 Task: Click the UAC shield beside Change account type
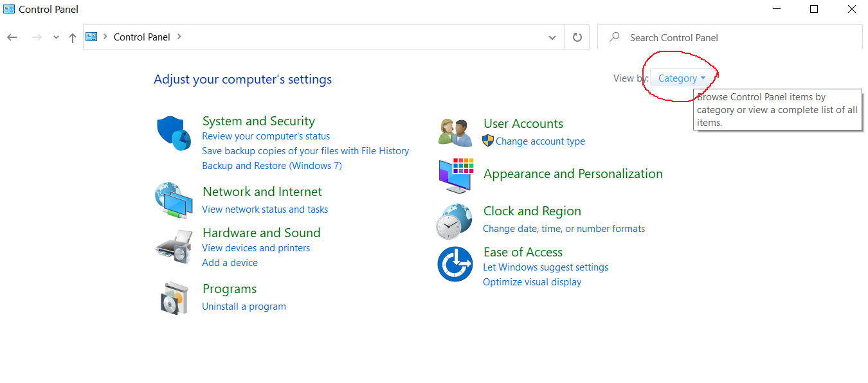[488, 141]
